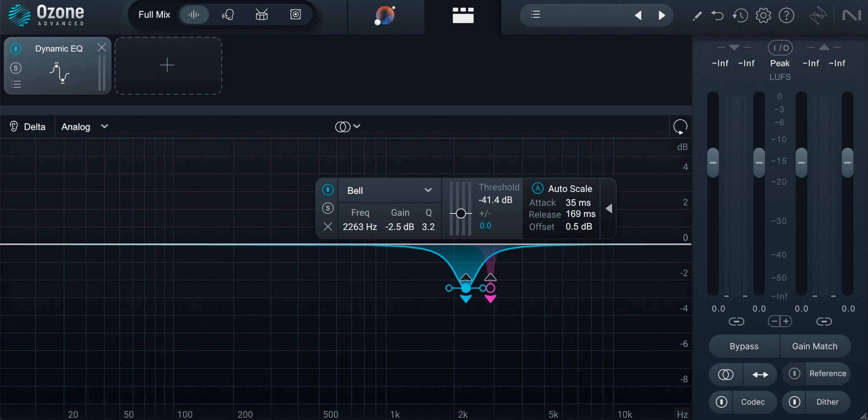Select the drums focus icon
Screen dimensions: 868x420
[x=262, y=15]
